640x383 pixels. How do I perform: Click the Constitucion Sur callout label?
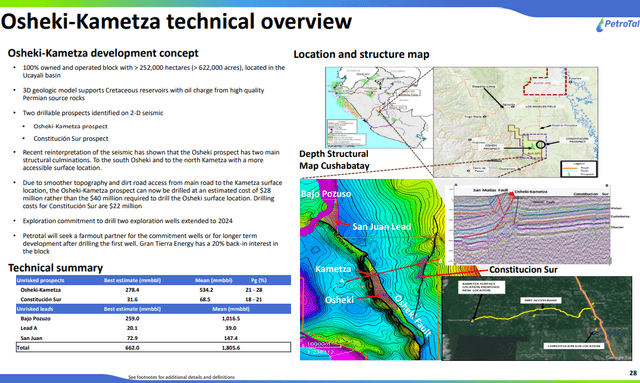pos(523,269)
